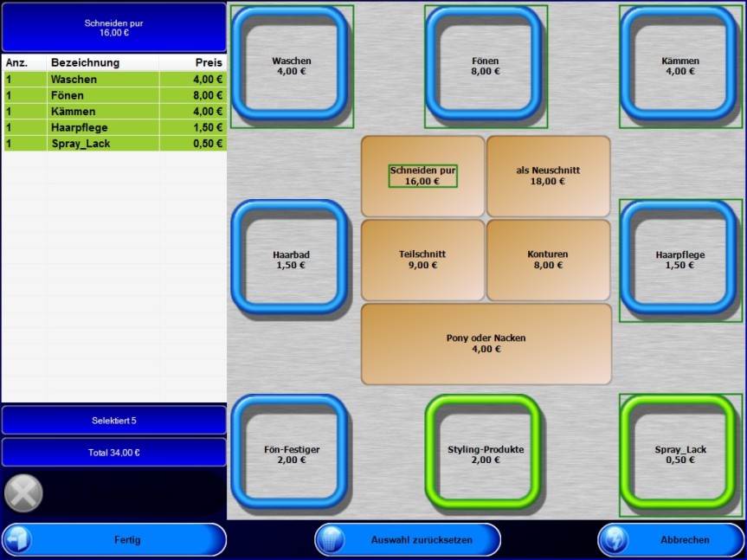Select the Styling-Produkte 2,00 € tile

click(x=486, y=454)
